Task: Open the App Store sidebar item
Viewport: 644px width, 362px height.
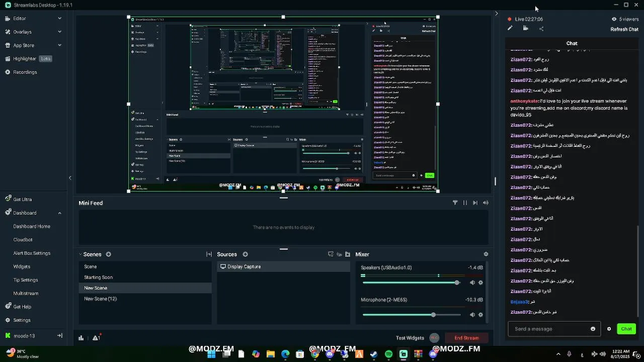Action: [24, 45]
